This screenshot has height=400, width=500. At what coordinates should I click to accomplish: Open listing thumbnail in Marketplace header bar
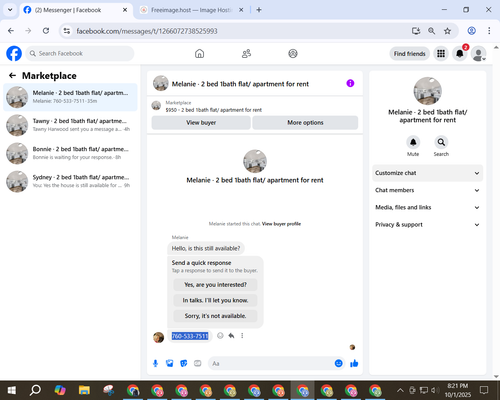156,106
